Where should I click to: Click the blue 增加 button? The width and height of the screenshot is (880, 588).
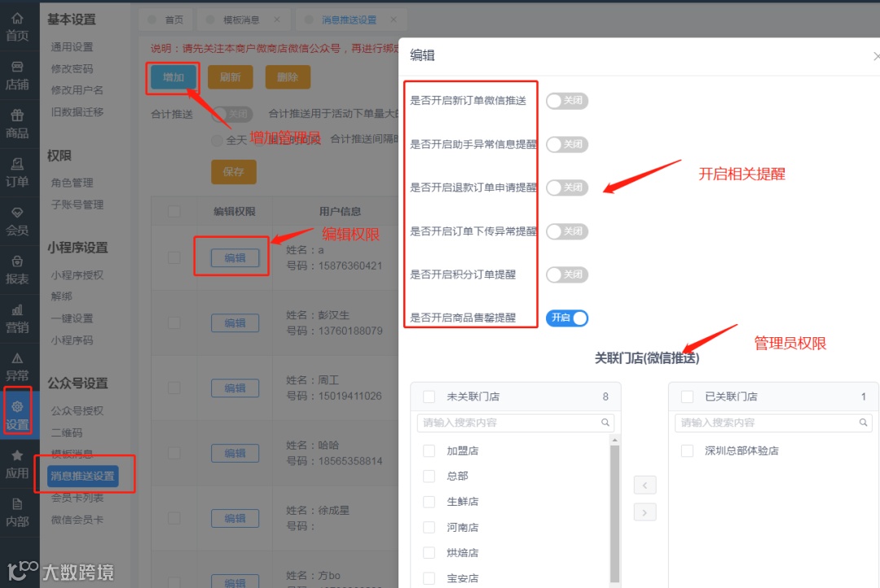[x=174, y=77]
